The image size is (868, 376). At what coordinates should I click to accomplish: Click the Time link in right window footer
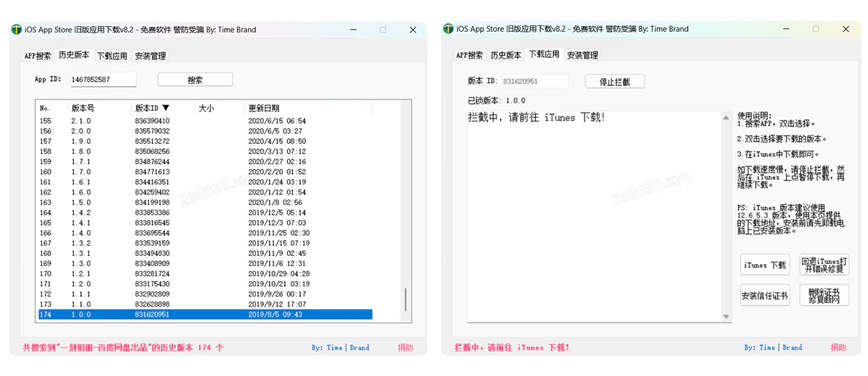click(x=767, y=348)
